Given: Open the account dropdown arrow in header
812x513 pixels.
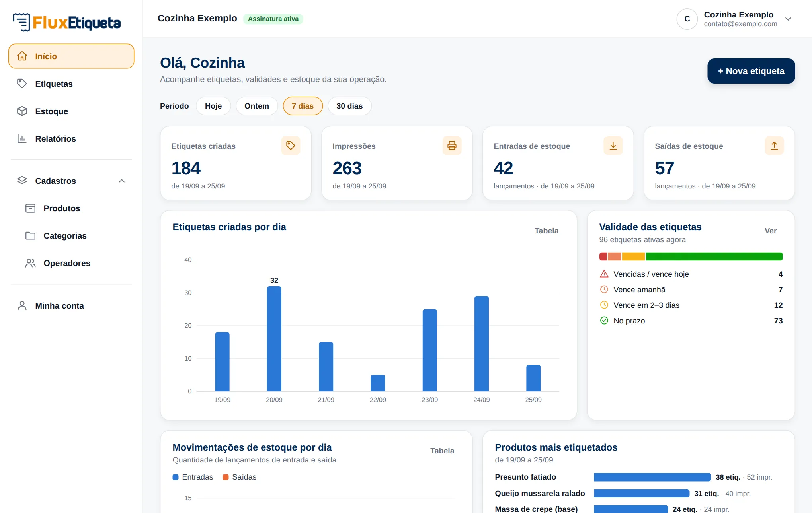Looking at the screenshot, I should [788, 19].
